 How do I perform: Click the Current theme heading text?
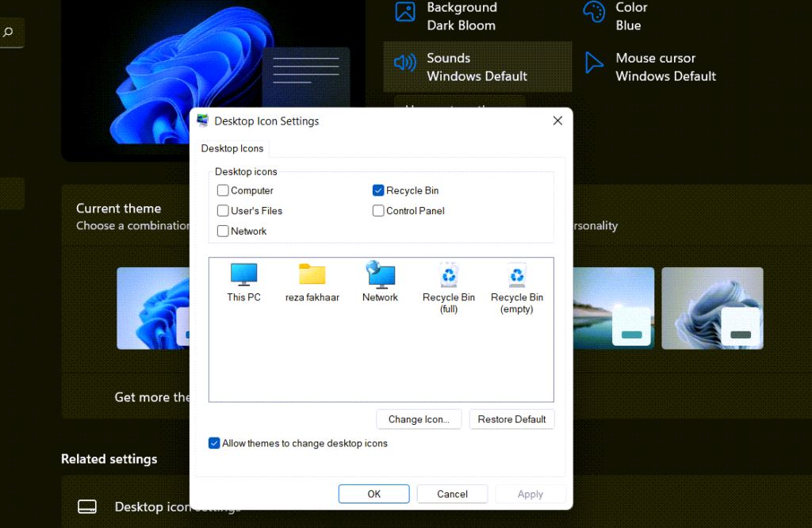coord(119,209)
